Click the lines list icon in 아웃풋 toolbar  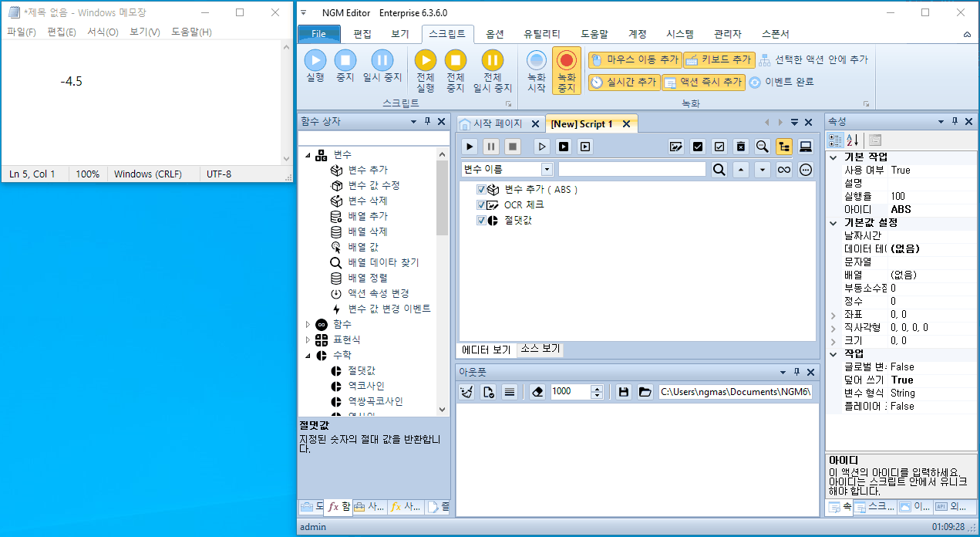click(509, 392)
